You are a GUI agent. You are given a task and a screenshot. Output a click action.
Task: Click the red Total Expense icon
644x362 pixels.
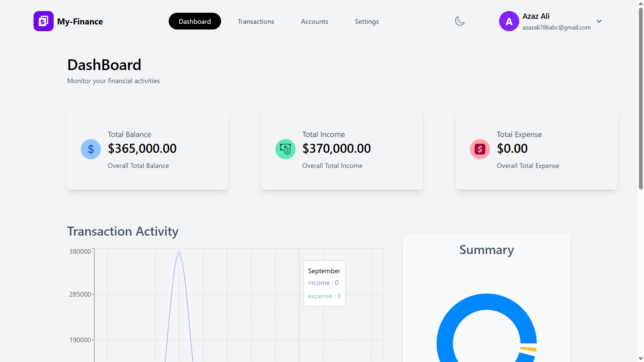click(480, 149)
